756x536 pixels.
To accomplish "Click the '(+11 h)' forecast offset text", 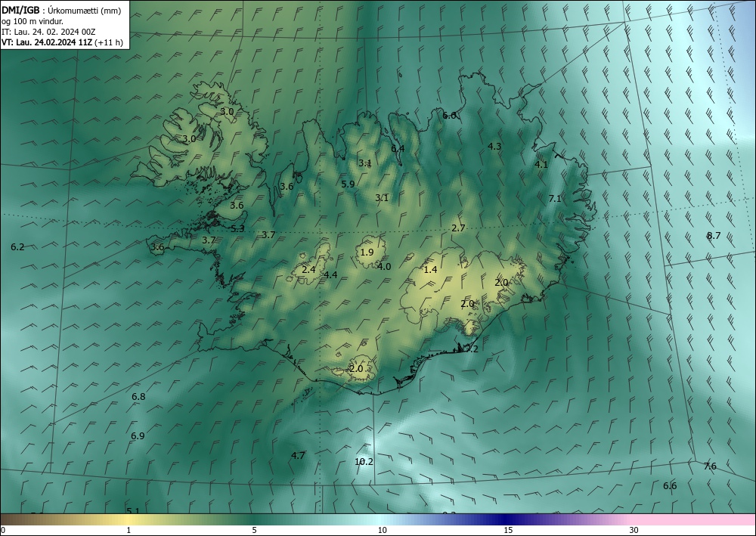I will coord(108,42).
